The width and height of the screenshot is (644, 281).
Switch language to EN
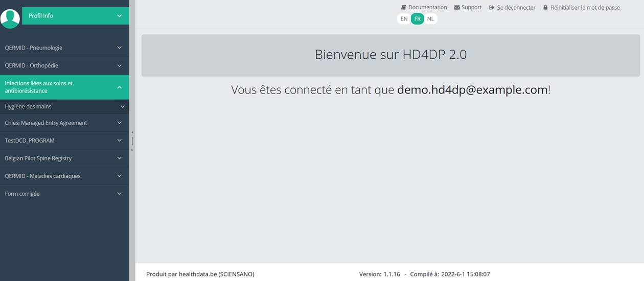point(404,19)
